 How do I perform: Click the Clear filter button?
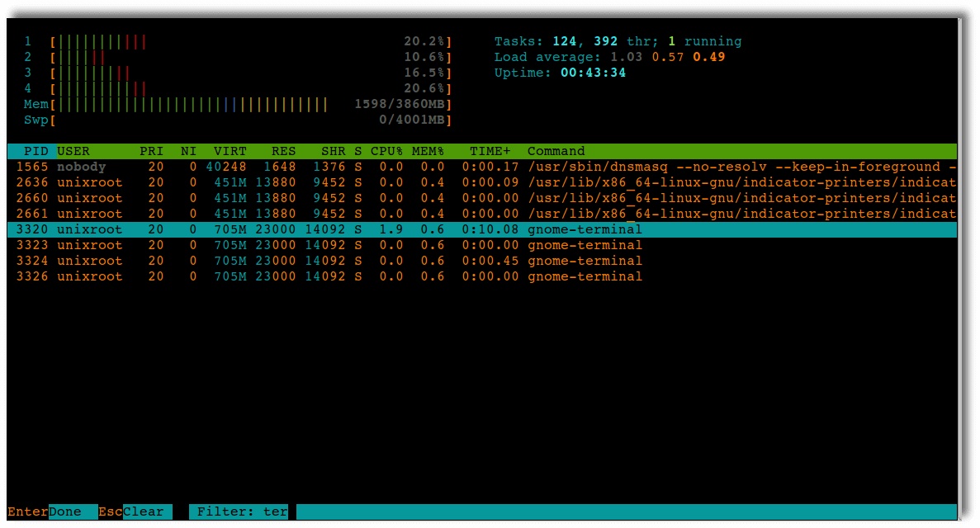pyautogui.click(x=147, y=511)
